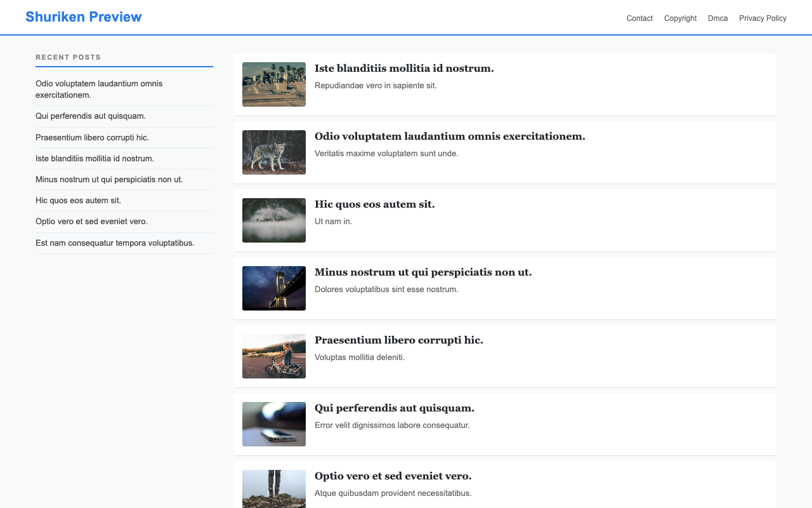Click the Hic quos eos autem sit headline
This screenshot has width=812, height=508.
tap(374, 204)
